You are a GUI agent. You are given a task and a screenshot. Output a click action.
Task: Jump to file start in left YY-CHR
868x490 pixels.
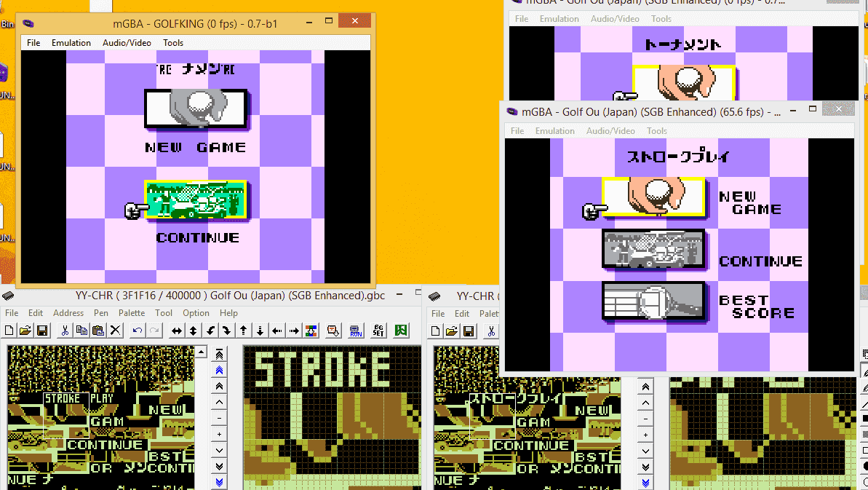[219, 354]
